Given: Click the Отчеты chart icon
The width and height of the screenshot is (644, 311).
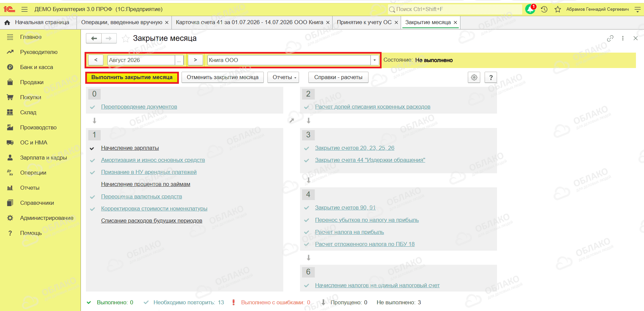Looking at the screenshot, I should click(x=10, y=188).
